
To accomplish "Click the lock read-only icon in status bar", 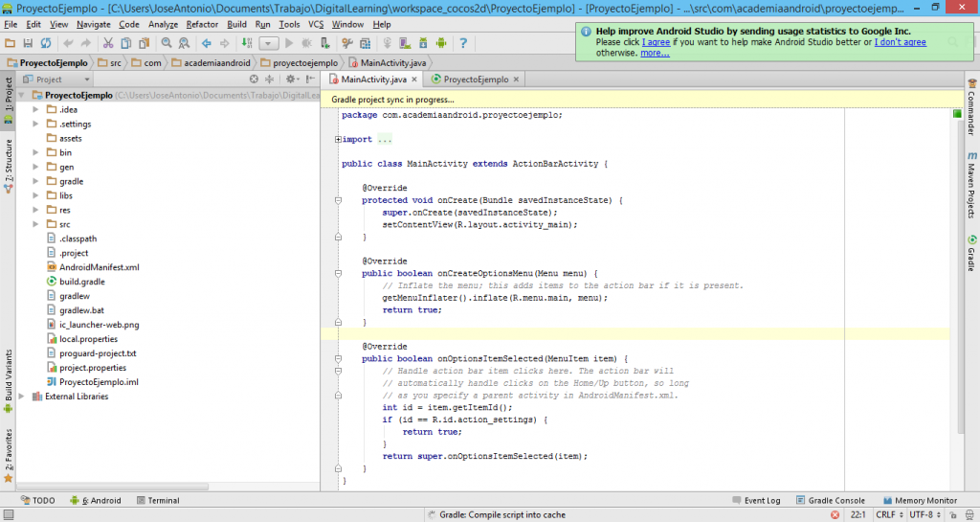I will point(953,515).
